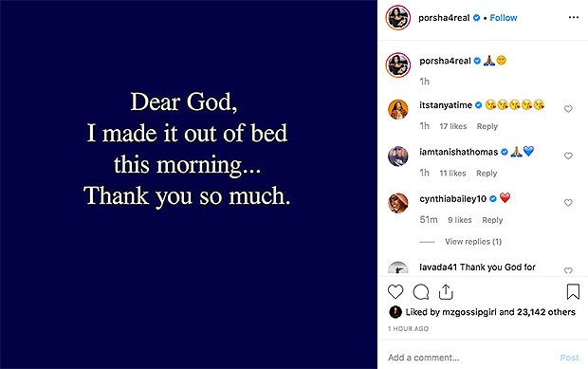This screenshot has height=369, width=588.
Task: Follow porsha4real
Action: 504,18
